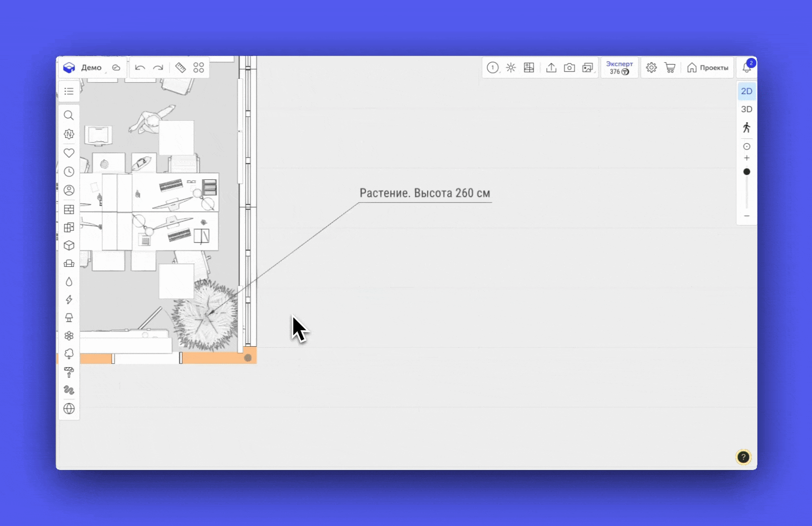This screenshot has height=526, width=812.
Task: Open the flower decor category
Action: [x=69, y=336]
